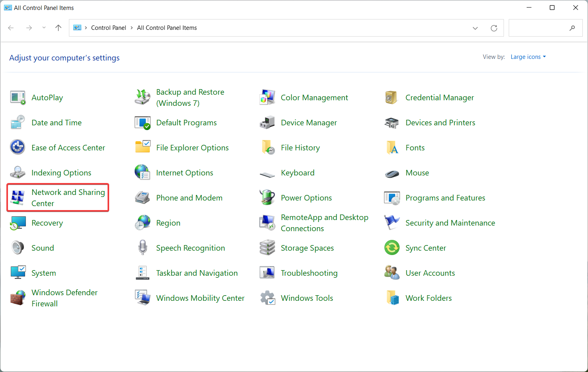Image resolution: width=588 pixels, height=372 pixels.
Task: Click the search Control Panel field
Action: pos(546,28)
